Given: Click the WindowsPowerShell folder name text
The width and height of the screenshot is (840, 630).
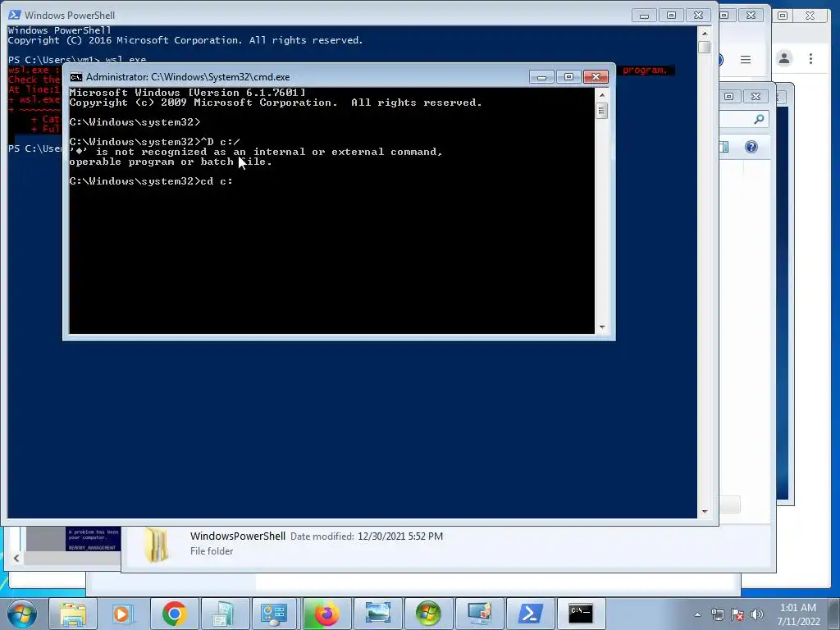Looking at the screenshot, I should pos(238,536).
